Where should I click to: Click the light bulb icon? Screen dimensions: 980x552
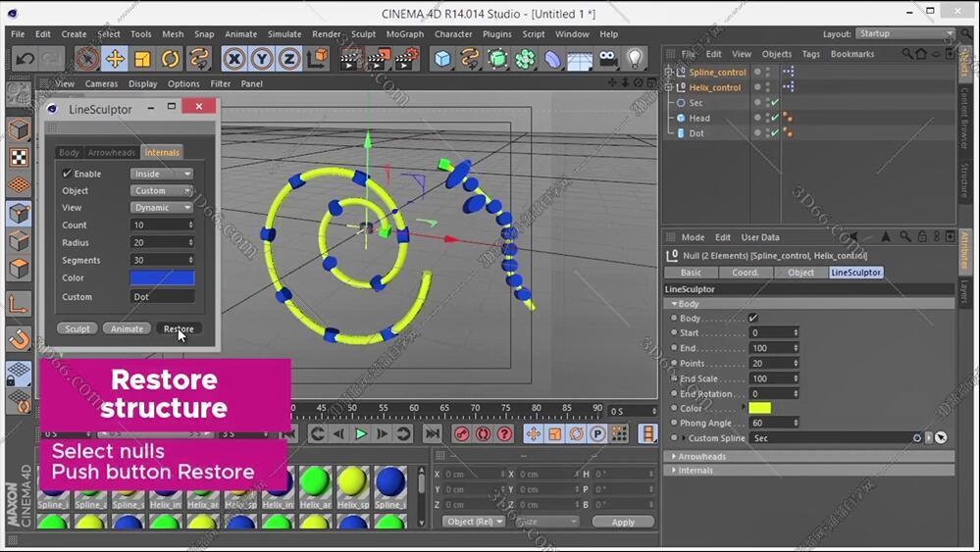click(x=635, y=59)
